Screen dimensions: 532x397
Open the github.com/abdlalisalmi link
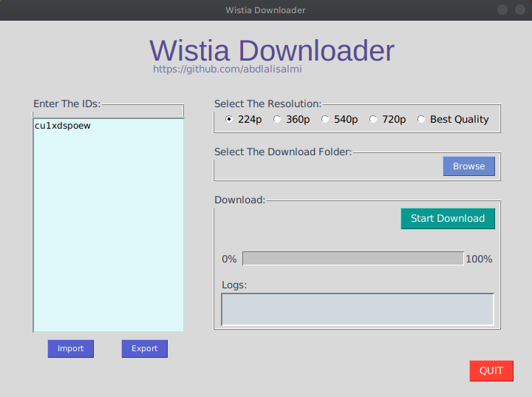coord(228,69)
